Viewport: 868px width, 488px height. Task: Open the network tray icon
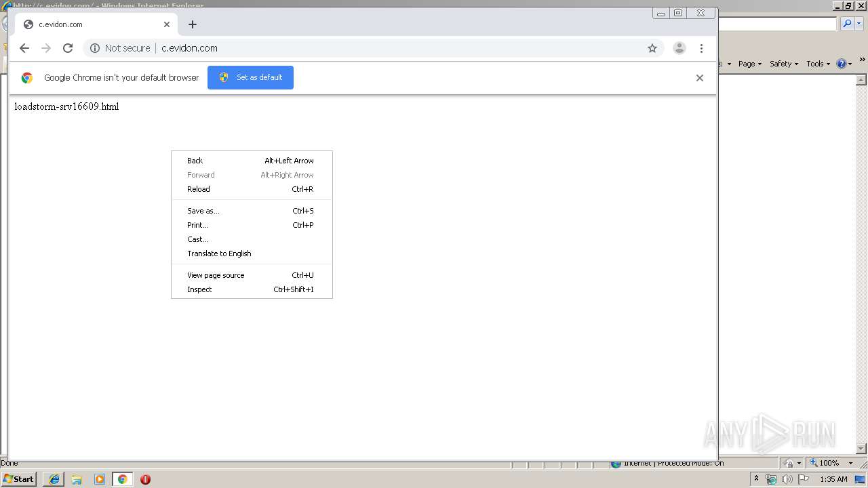(771, 479)
